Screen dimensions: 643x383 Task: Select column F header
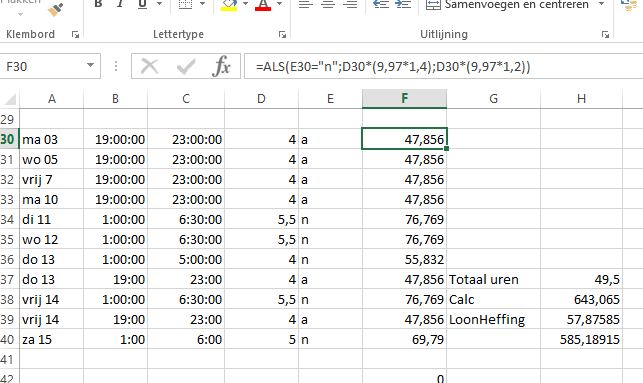pos(404,99)
